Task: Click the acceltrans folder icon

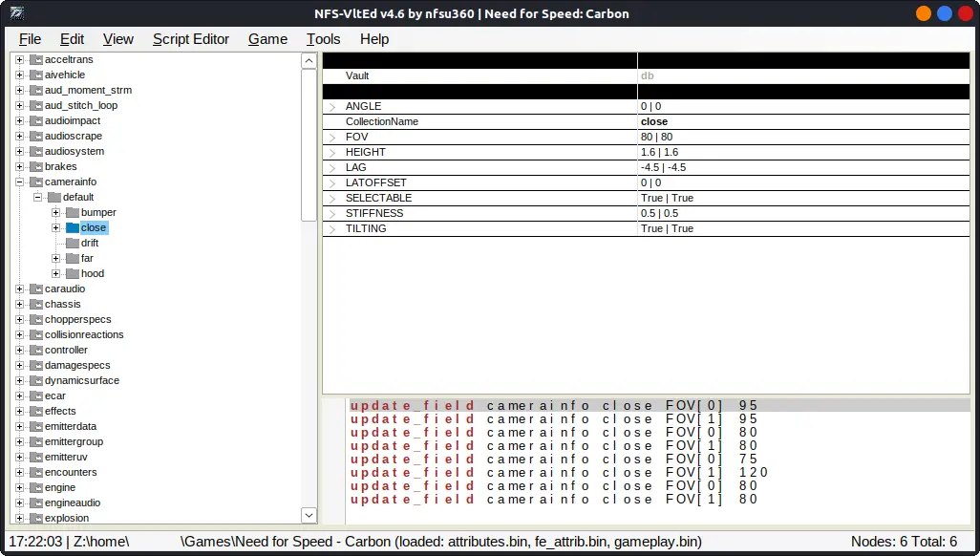Action: [x=36, y=59]
